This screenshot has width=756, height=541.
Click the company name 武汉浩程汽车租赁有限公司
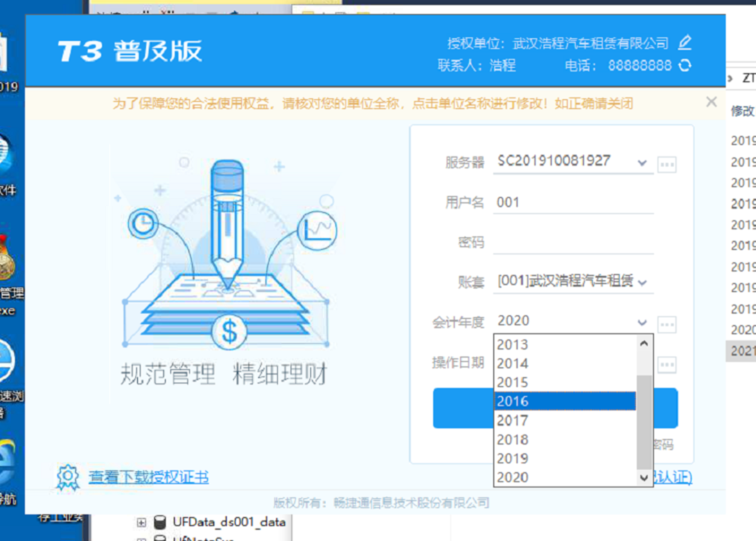(591, 43)
